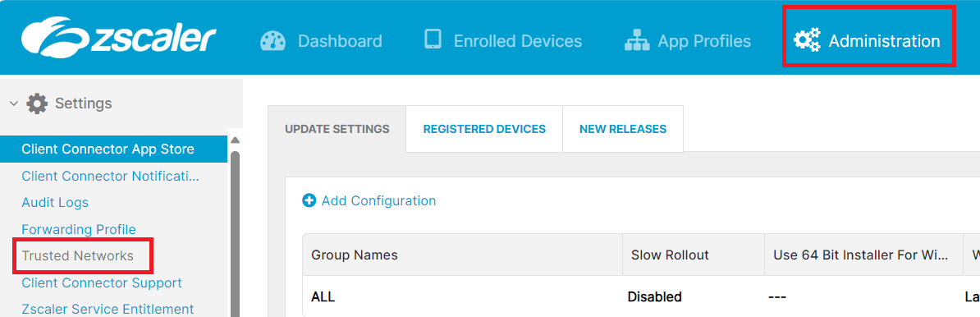The width and height of the screenshot is (980, 317).
Task: Click the Group Names column header
Action: tap(462, 255)
